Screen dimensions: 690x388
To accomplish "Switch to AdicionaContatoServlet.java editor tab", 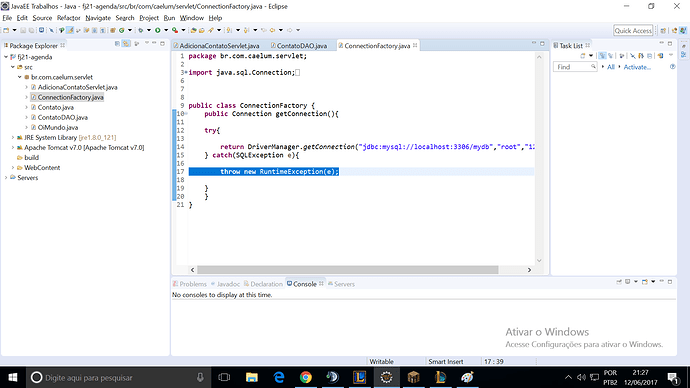I will [x=217, y=45].
